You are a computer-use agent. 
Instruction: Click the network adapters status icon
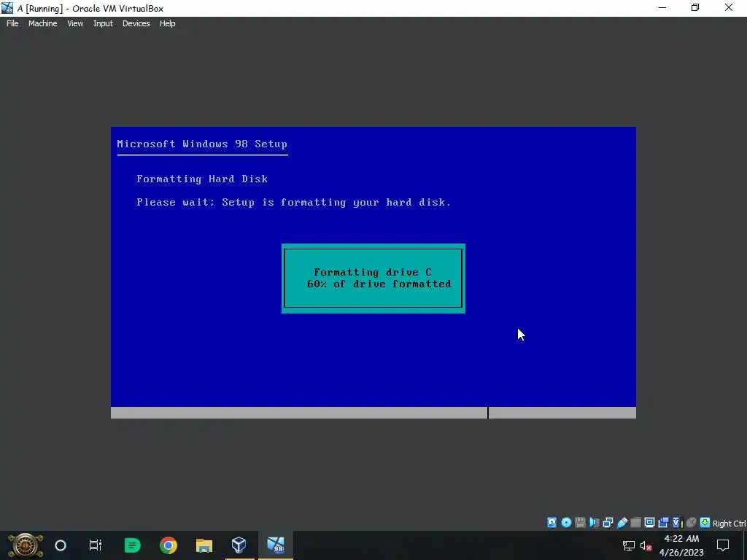pyautogui.click(x=608, y=522)
